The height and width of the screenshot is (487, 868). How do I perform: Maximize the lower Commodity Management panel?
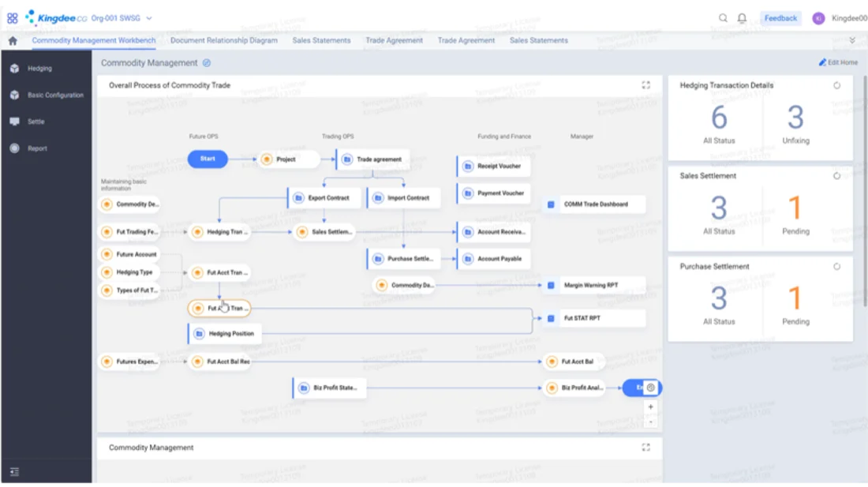646,448
